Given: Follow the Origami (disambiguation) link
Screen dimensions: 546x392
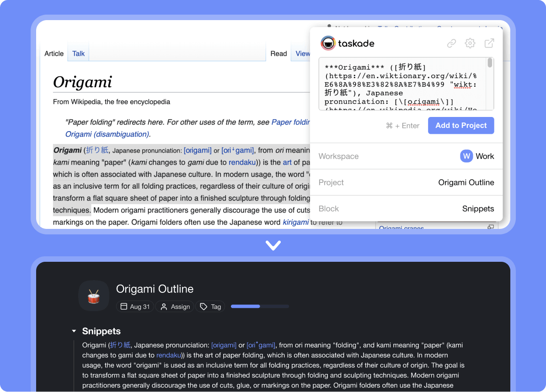Looking at the screenshot, I should 108,134.
